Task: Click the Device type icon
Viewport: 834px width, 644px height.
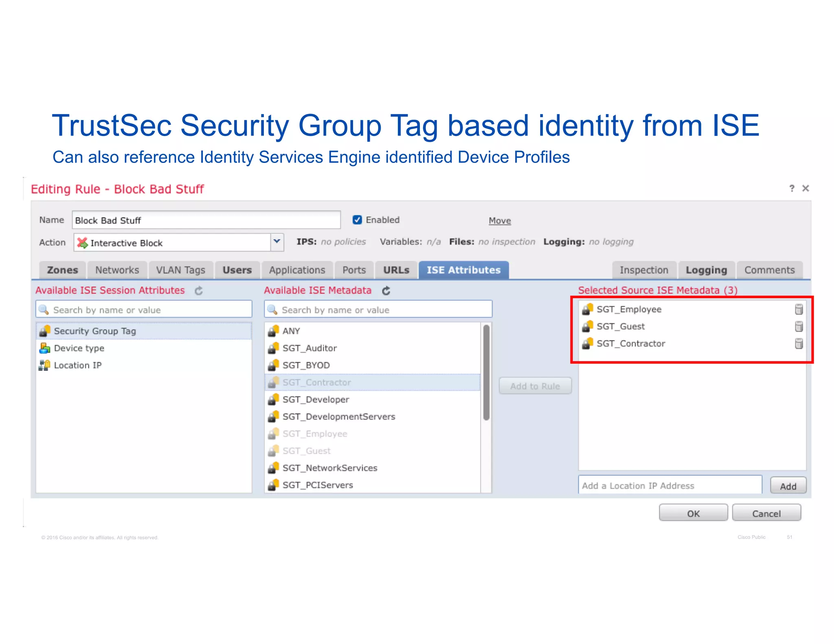Action: pos(45,348)
